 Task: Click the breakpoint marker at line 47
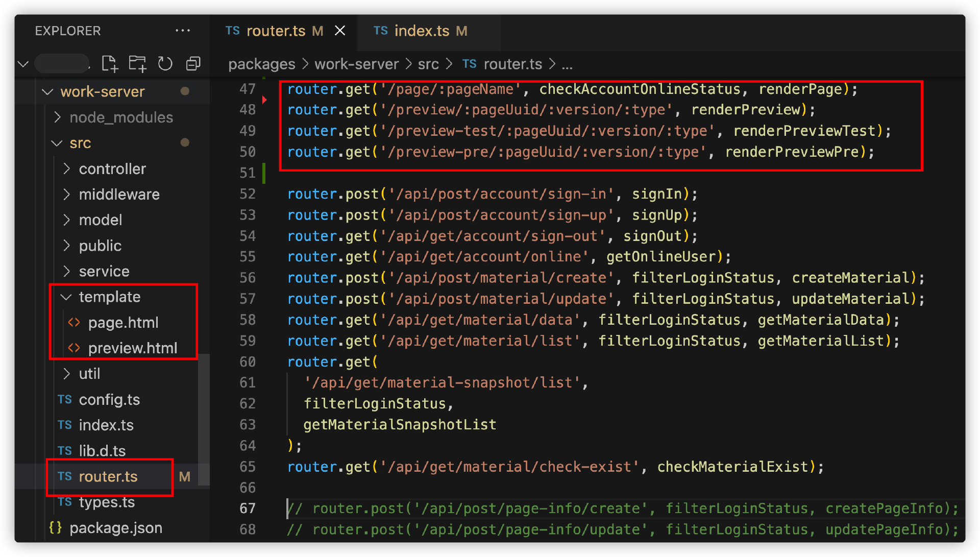coord(264,100)
